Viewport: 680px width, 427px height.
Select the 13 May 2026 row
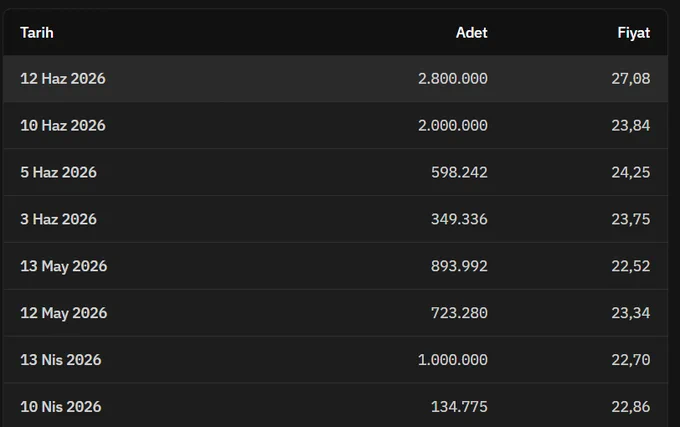click(x=335, y=266)
